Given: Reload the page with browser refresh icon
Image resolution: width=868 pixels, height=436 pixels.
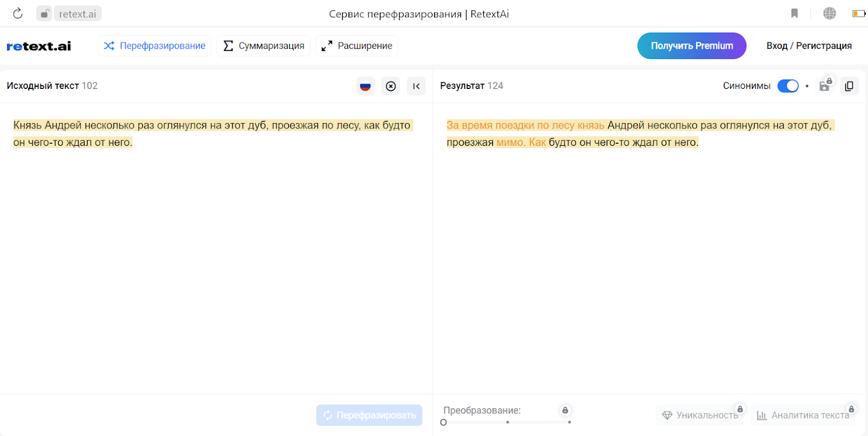Looking at the screenshot, I should [18, 14].
